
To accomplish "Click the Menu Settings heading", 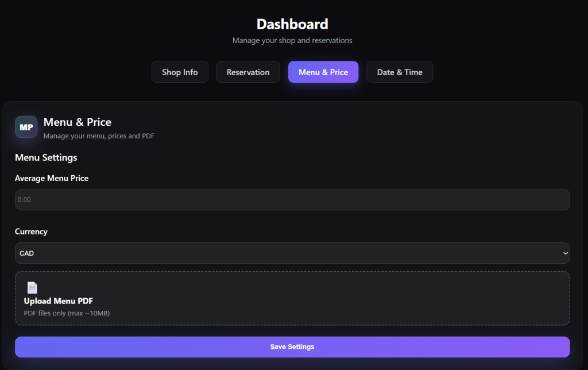I will (46, 157).
